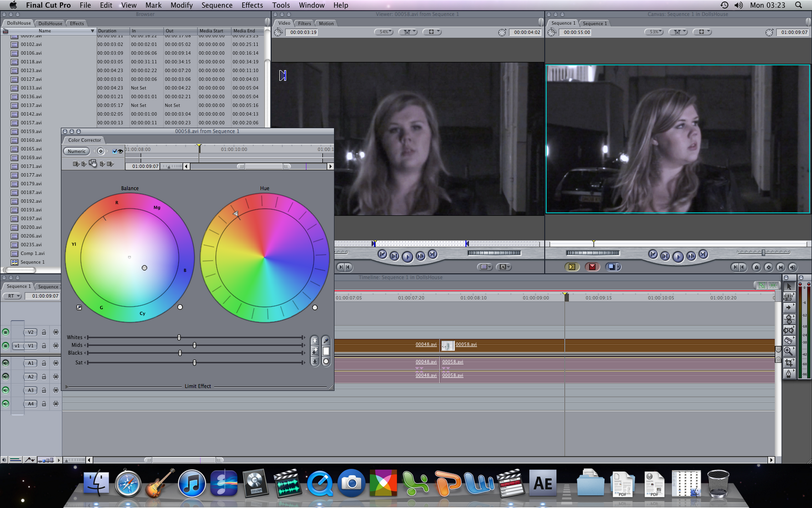Viewport: 812px width, 508px height.
Task: Open the Viewer zoom 54% dropdown
Action: pyautogui.click(x=384, y=32)
